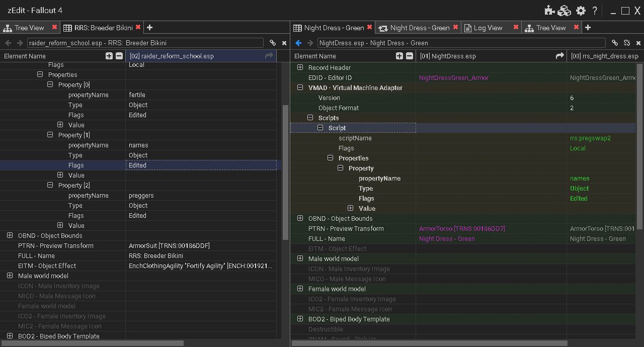The height and width of the screenshot is (347, 644).
Task: Collapse all elements in left Element Name header
Action: (x=119, y=56)
